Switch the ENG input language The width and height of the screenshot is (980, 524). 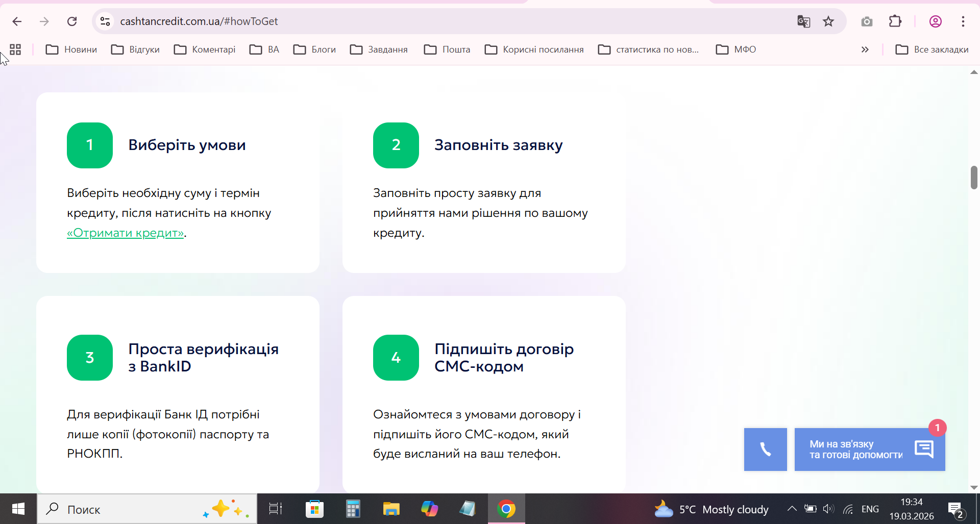coord(870,509)
